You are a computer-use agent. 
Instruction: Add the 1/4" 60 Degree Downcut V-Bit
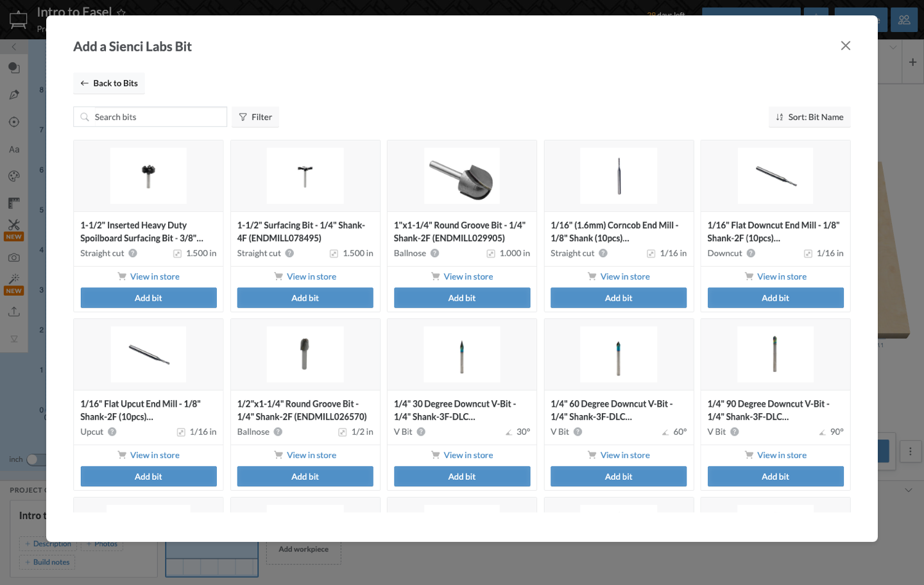click(619, 477)
